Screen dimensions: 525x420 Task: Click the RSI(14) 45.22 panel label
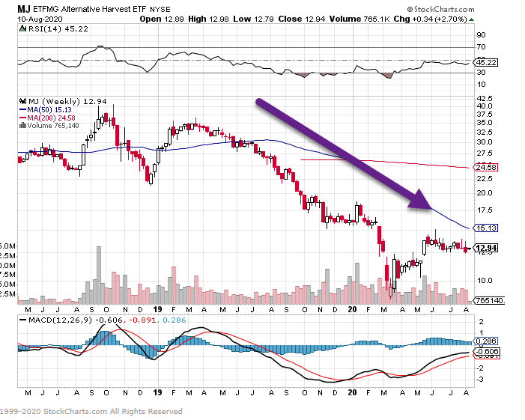point(58,29)
